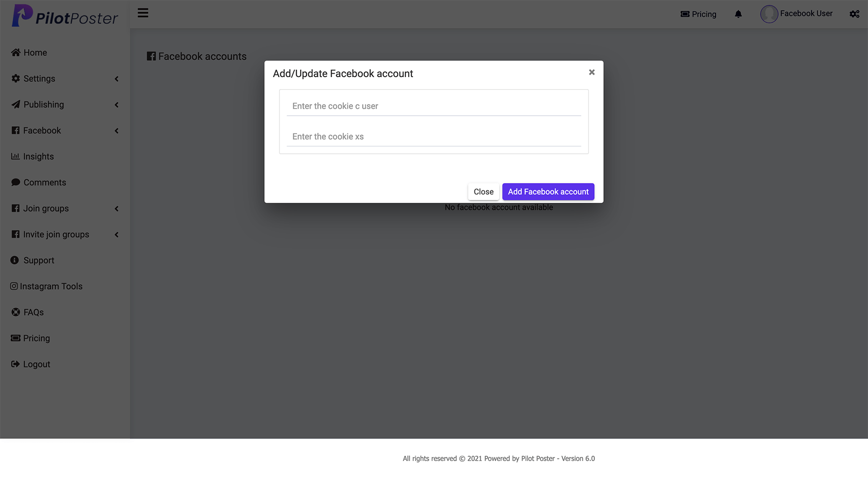Click the Close button in dialog
Viewport: 868px width, 477px height.
click(484, 192)
